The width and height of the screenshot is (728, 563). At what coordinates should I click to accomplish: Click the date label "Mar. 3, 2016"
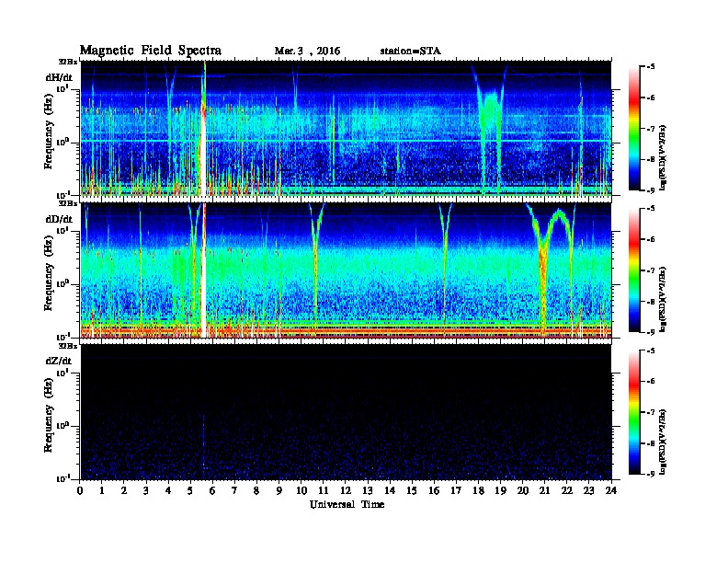[307, 52]
